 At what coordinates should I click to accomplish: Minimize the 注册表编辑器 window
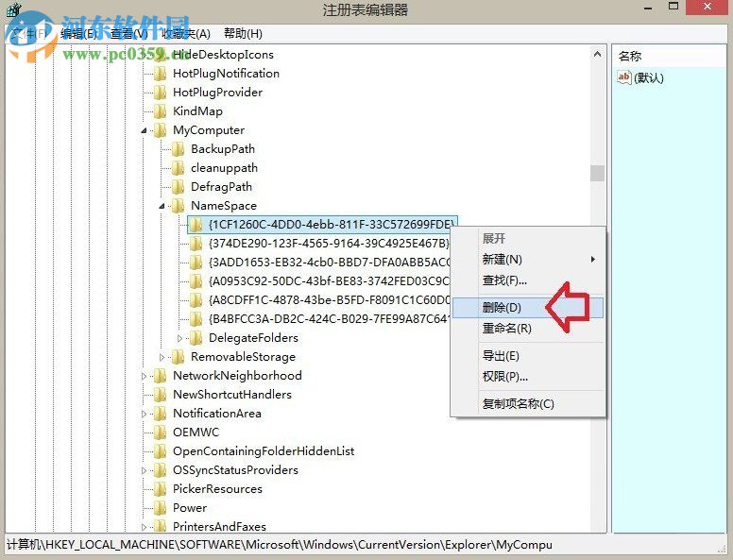coord(648,8)
